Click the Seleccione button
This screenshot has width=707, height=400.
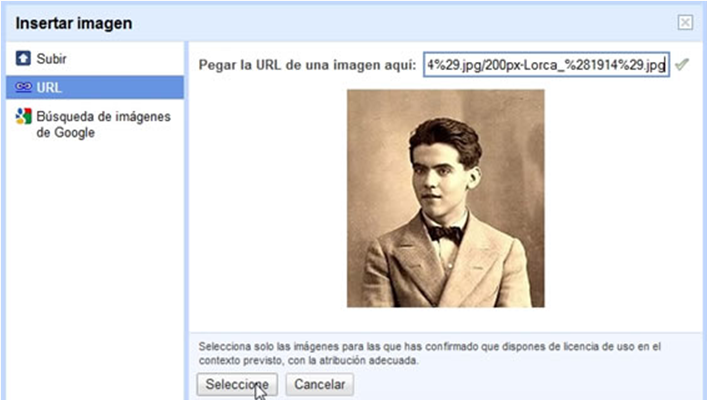(237, 384)
